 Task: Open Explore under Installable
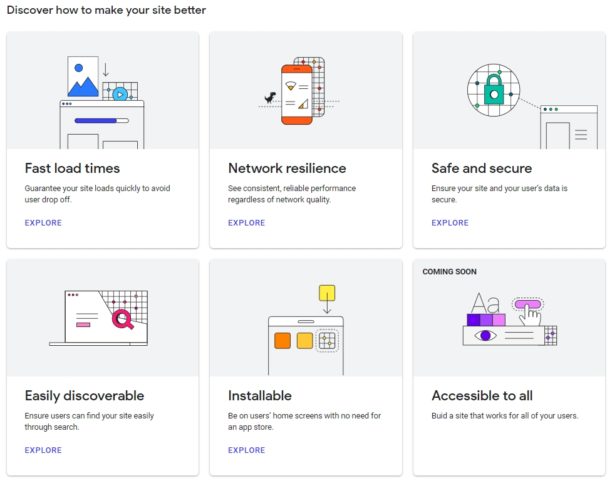tap(247, 450)
